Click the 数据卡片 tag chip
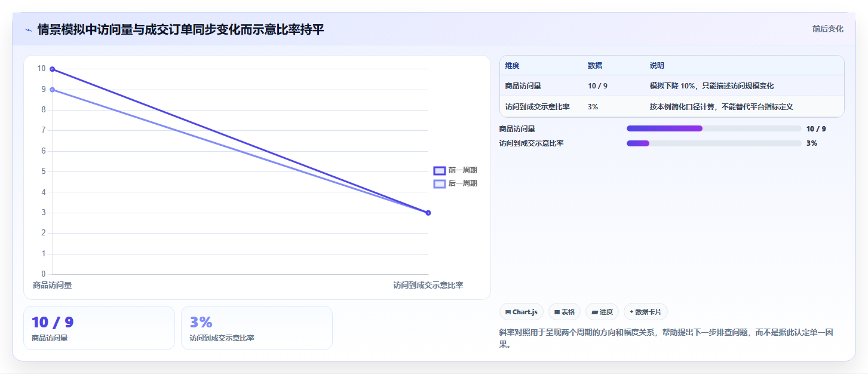The height and width of the screenshot is (374, 868). click(x=646, y=312)
